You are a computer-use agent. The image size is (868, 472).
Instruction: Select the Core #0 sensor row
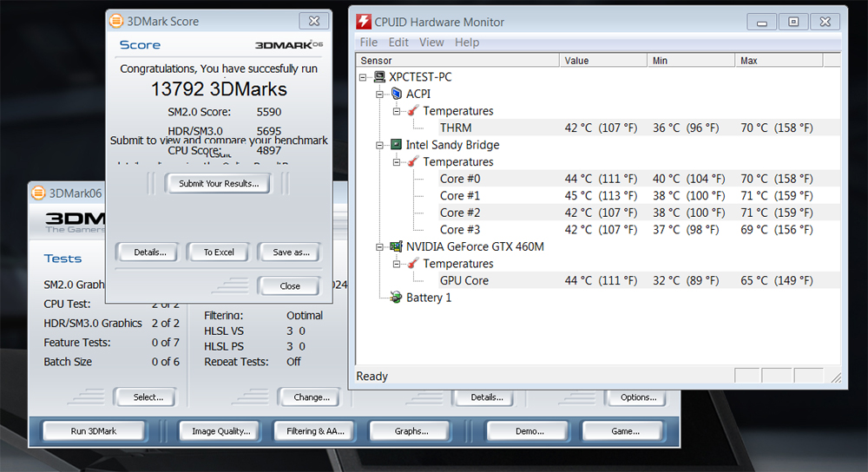coord(640,179)
